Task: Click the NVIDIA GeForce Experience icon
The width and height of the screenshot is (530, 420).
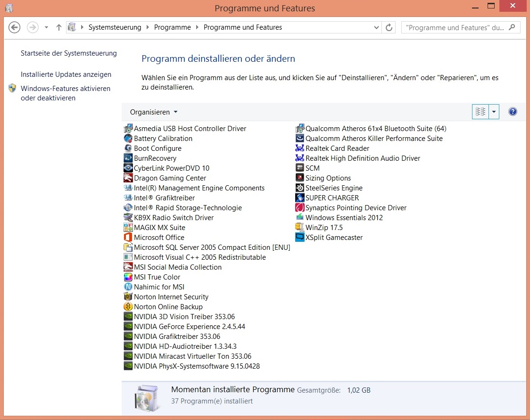Action: 128,326
